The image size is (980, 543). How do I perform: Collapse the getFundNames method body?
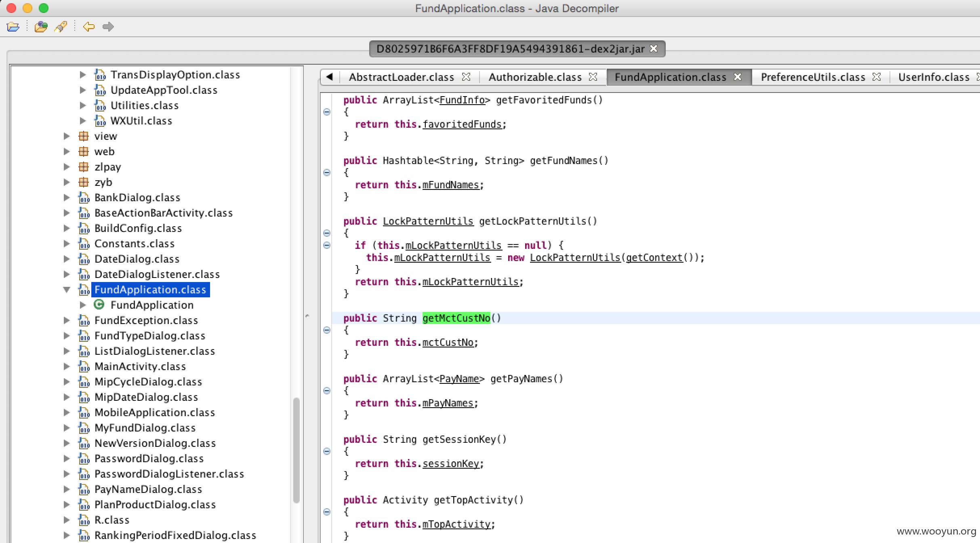click(327, 173)
